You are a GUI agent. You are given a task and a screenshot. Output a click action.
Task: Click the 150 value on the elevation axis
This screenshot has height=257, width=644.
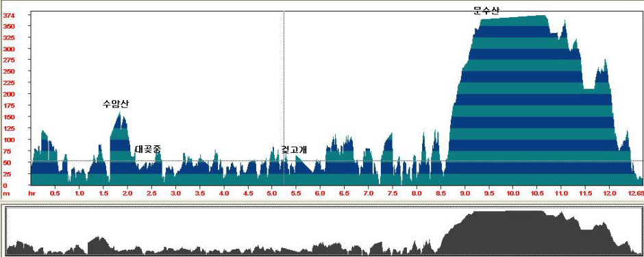point(9,117)
